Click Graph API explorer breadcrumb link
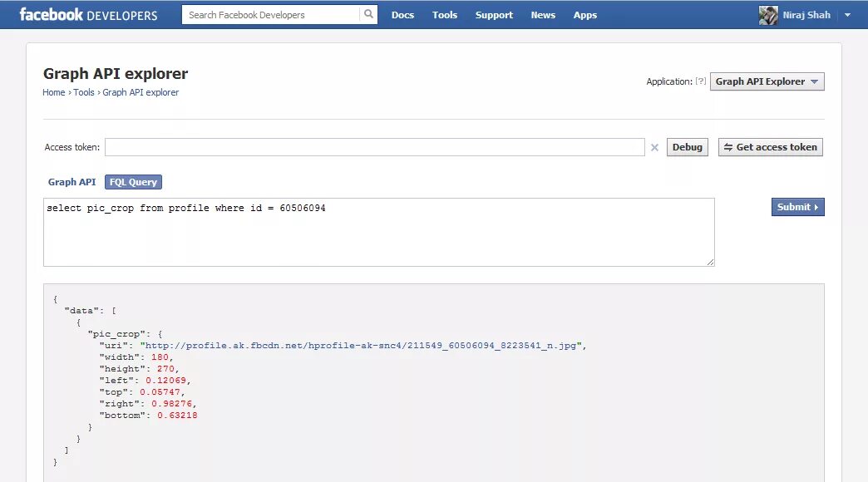This screenshot has height=482, width=868. click(x=141, y=92)
